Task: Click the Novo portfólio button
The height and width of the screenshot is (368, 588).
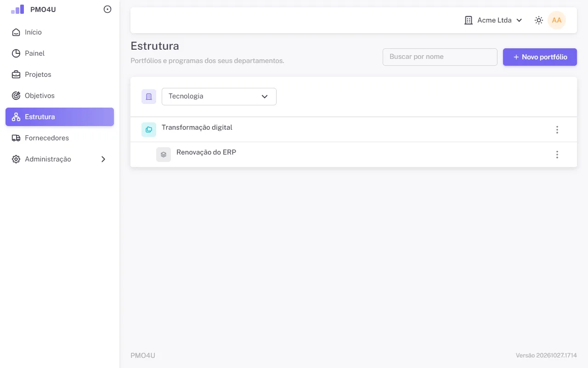Action: (540, 57)
